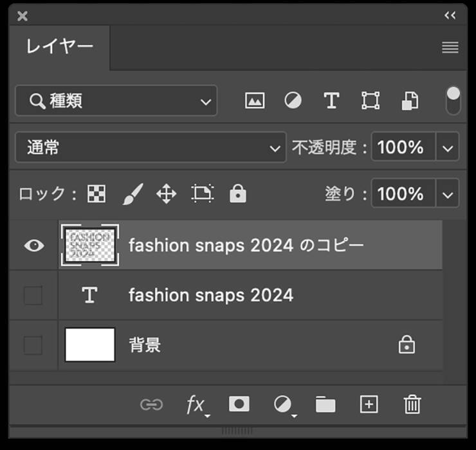Delete layer with trash icon

(412, 404)
